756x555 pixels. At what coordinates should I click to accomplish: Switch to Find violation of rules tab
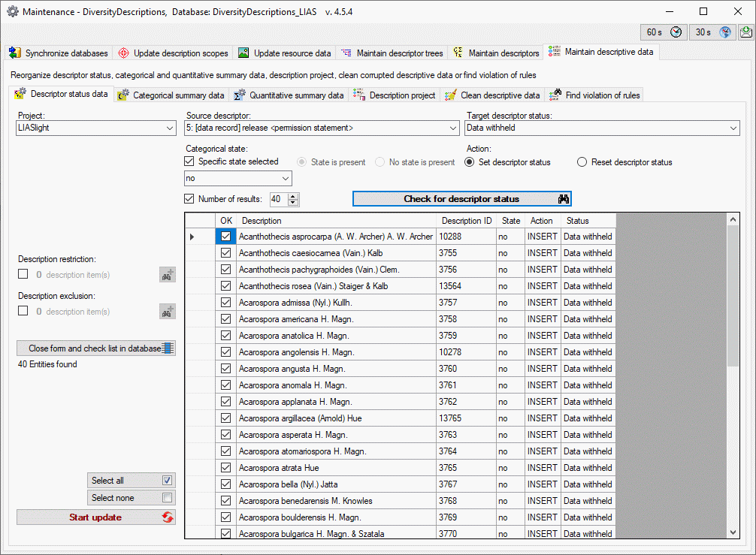click(x=595, y=95)
